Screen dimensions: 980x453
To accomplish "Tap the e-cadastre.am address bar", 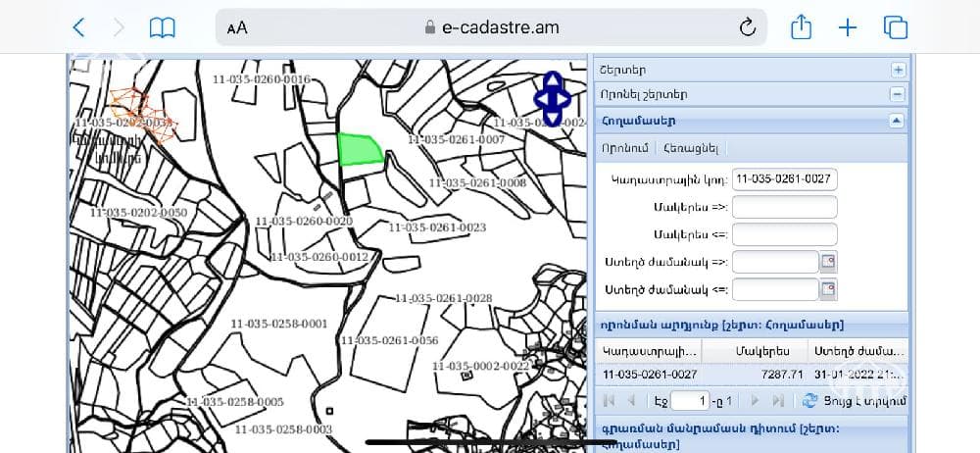I will tap(491, 27).
